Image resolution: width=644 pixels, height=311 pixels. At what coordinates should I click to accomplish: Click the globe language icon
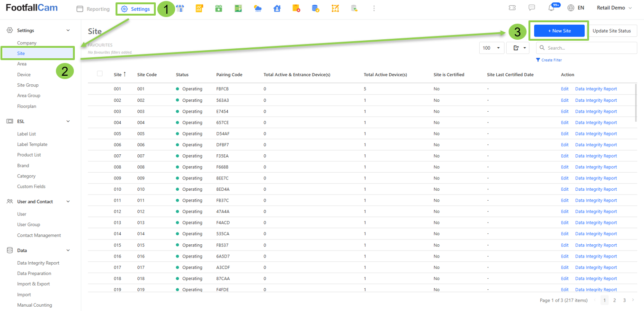(x=571, y=8)
